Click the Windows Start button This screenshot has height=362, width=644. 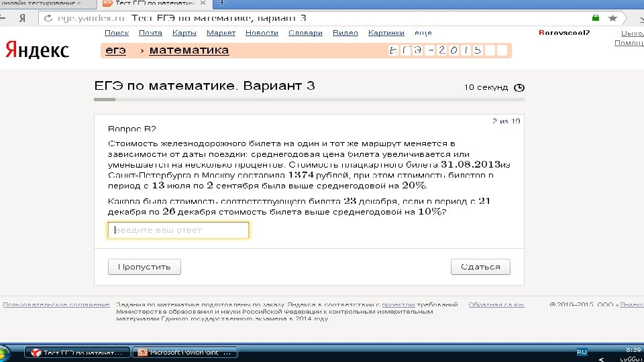pos(4,353)
